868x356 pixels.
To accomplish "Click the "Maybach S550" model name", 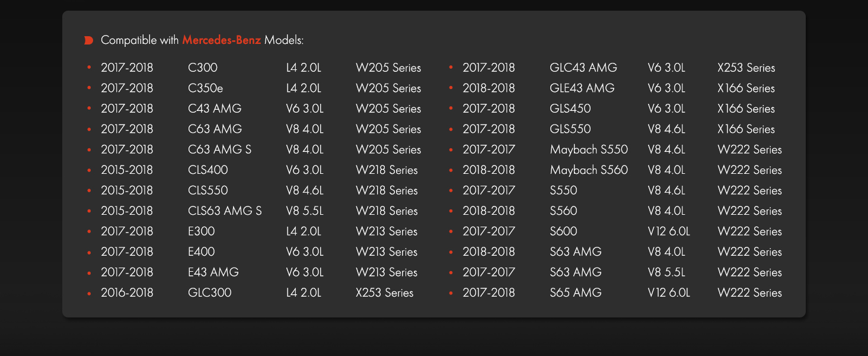I will click(589, 150).
